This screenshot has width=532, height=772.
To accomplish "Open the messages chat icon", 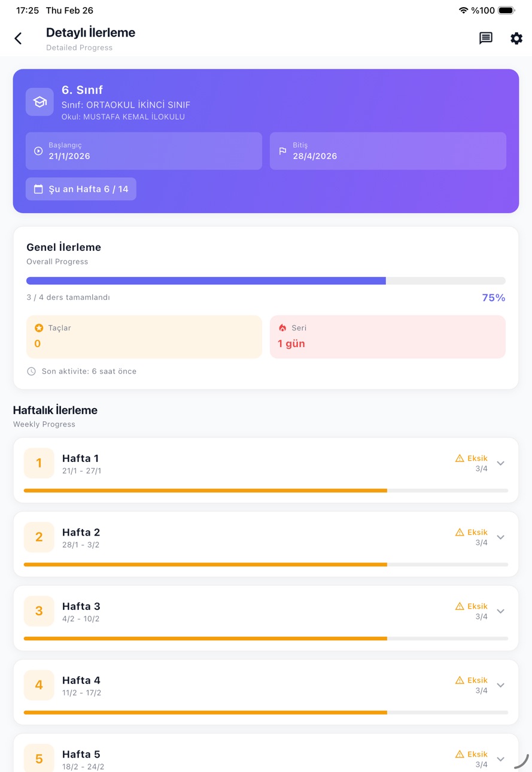I will point(485,38).
